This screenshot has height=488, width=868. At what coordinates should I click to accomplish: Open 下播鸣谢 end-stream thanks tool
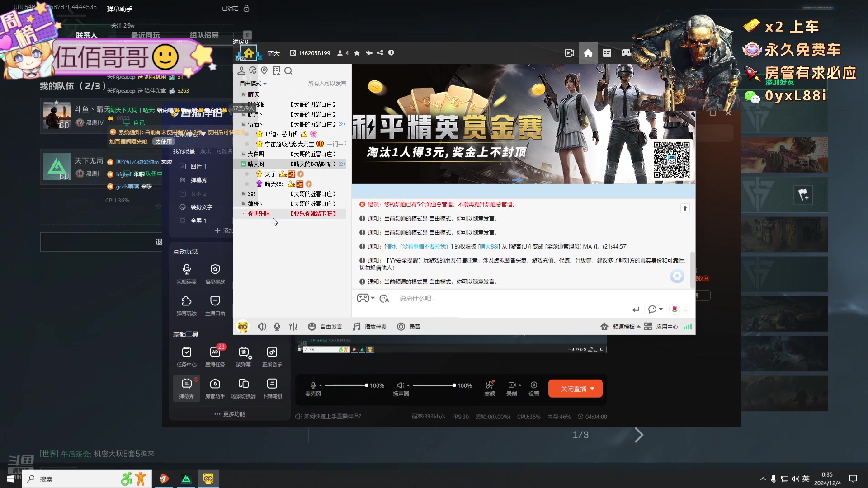click(272, 388)
